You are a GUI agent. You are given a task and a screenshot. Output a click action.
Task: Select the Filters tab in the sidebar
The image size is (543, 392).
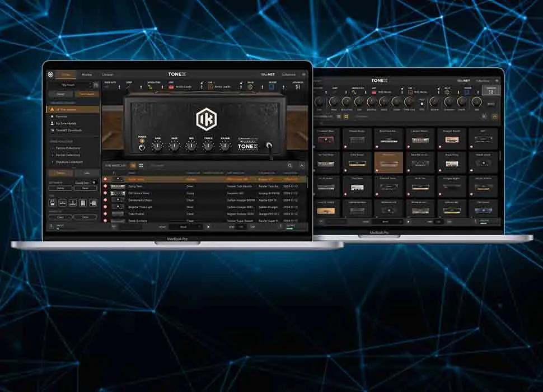pos(60,173)
